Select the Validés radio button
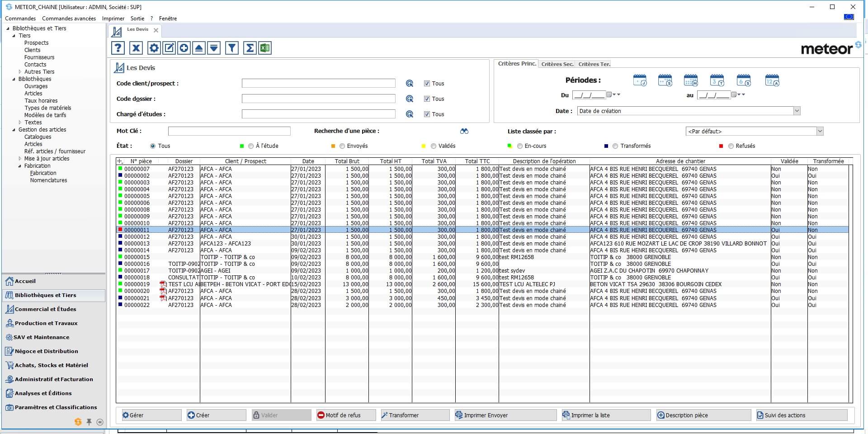The width and height of the screenshot is (868, 434). pyautogui.click(x=434, y=146)
